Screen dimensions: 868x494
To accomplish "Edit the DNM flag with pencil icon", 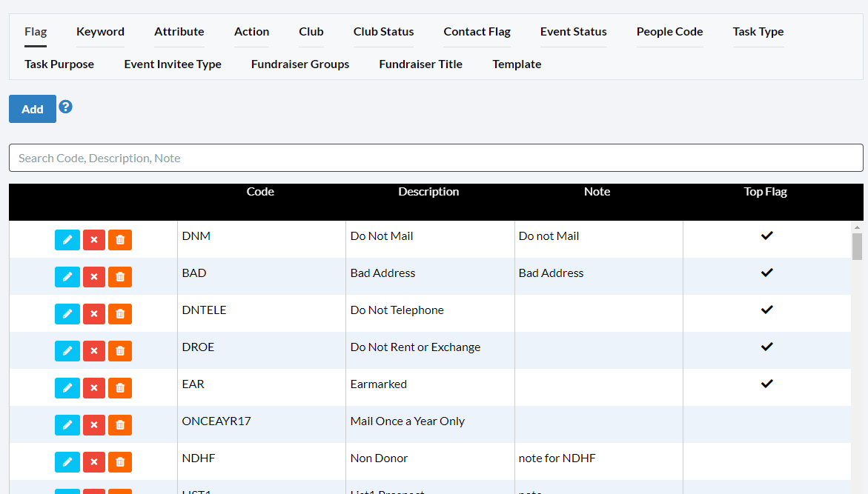I will (x=67, y=240).
